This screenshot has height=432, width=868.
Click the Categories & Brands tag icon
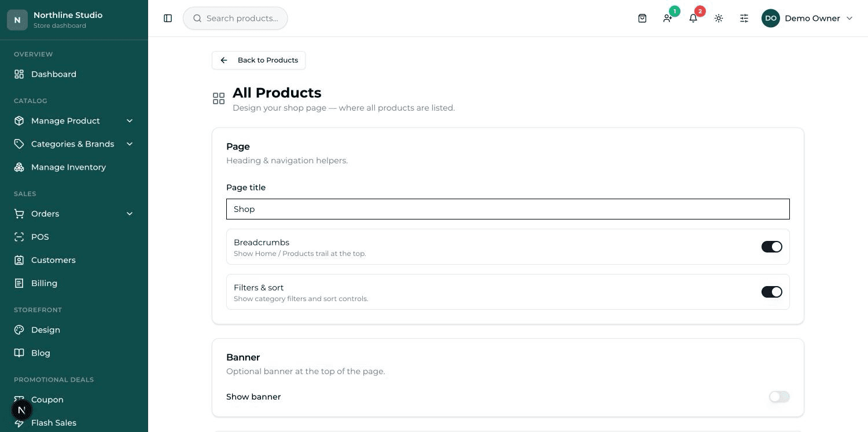tap(19, 144)
